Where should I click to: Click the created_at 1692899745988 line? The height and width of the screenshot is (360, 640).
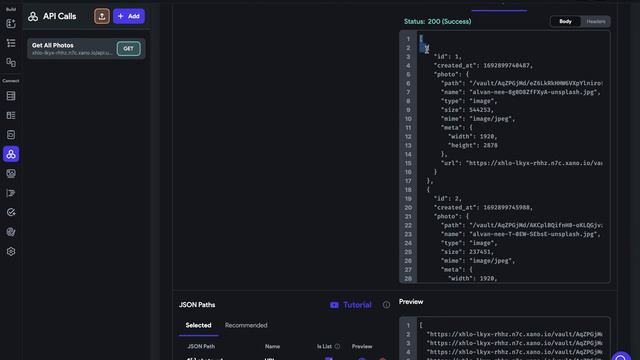[483, 208]
